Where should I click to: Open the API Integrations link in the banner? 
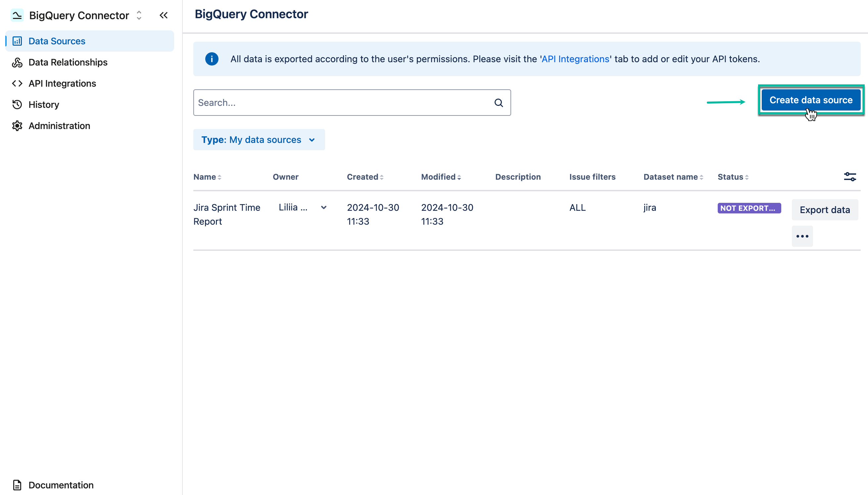click(575, 59)
